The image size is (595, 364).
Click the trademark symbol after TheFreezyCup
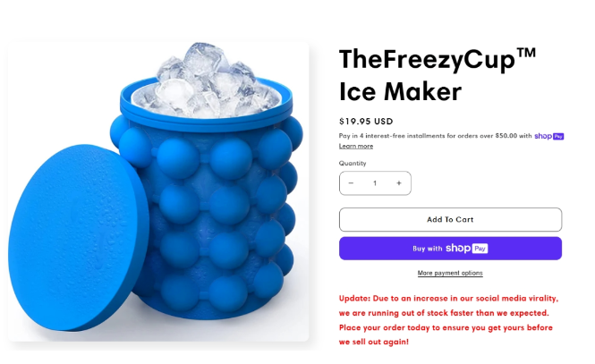(527, 54)
